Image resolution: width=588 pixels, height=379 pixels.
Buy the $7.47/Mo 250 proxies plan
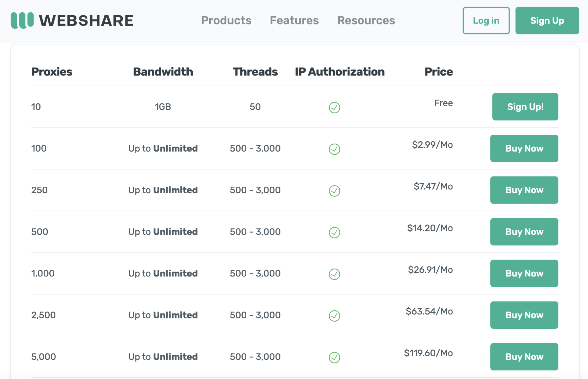pyautogui.click(x=524, y=190)
